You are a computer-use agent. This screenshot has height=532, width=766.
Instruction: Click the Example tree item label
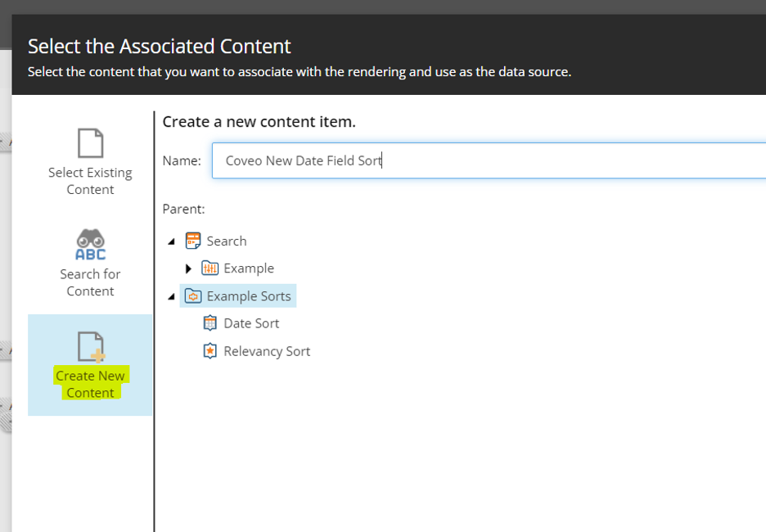(x=254, y=268)
